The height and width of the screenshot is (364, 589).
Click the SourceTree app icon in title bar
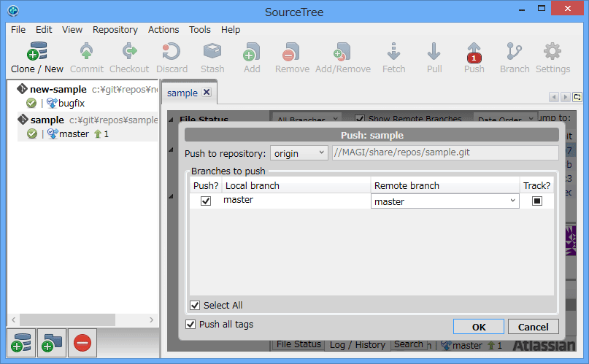point(12,11)
